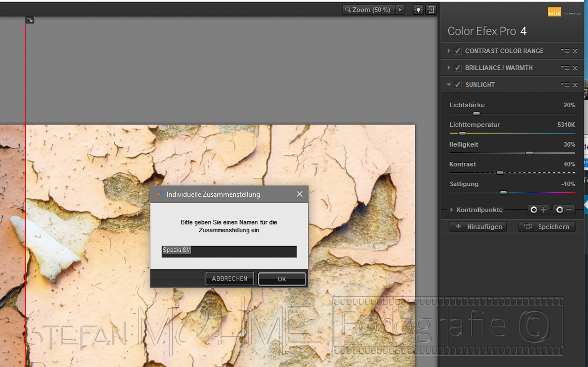Expand the Contrast Color Range filter

(x=448, y=51)
